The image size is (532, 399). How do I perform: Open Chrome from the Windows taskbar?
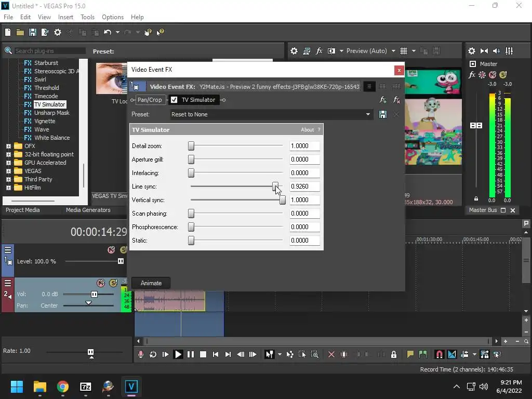click(x=62, y=387)
